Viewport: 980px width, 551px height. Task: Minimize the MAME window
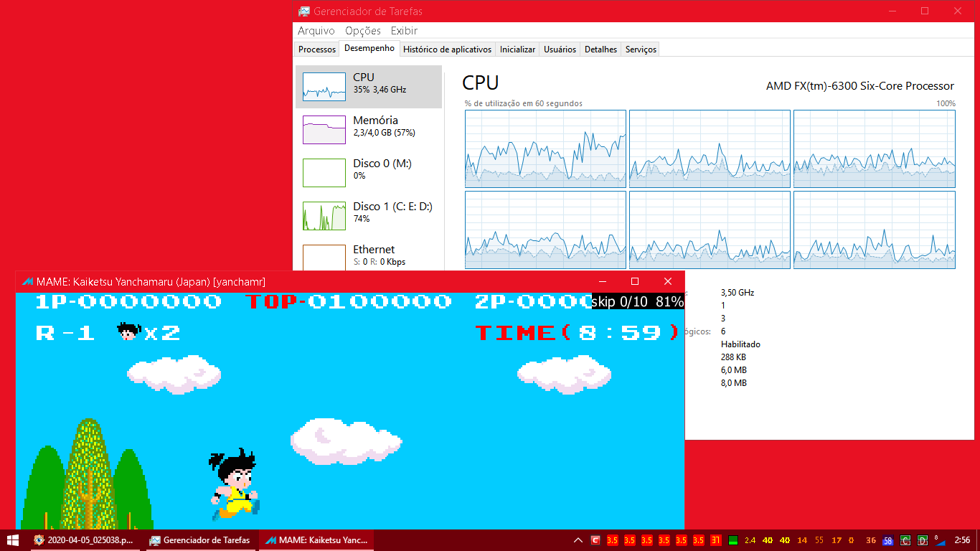pos(603,281)
